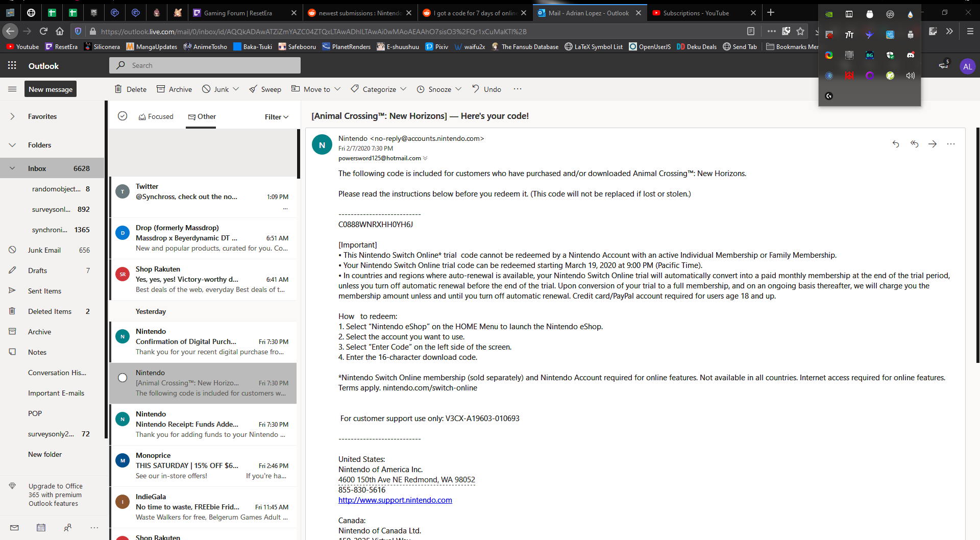Open the Drop (formerly Massdrop) email
This screenshot has width=980, height=540.
coord(203,238)
